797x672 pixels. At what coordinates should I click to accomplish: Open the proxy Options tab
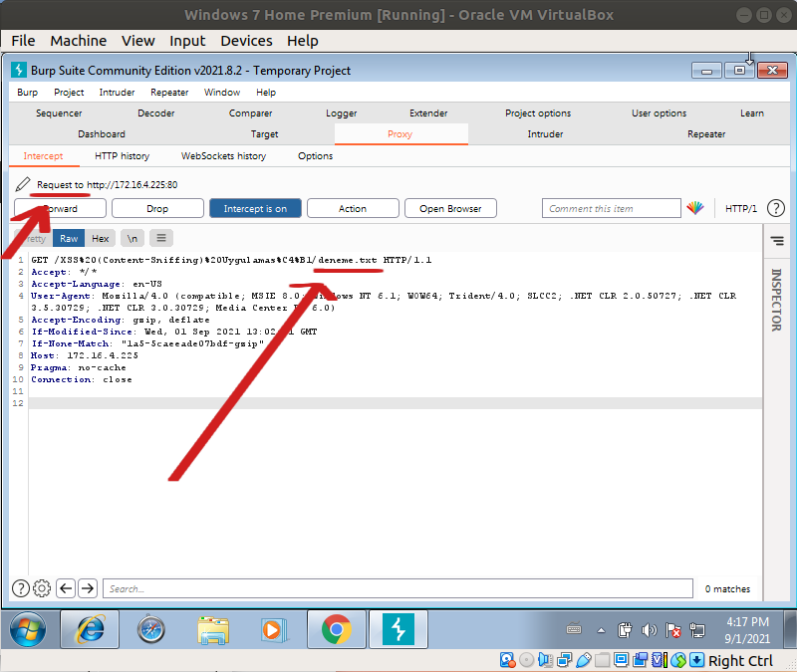[315, 156]
